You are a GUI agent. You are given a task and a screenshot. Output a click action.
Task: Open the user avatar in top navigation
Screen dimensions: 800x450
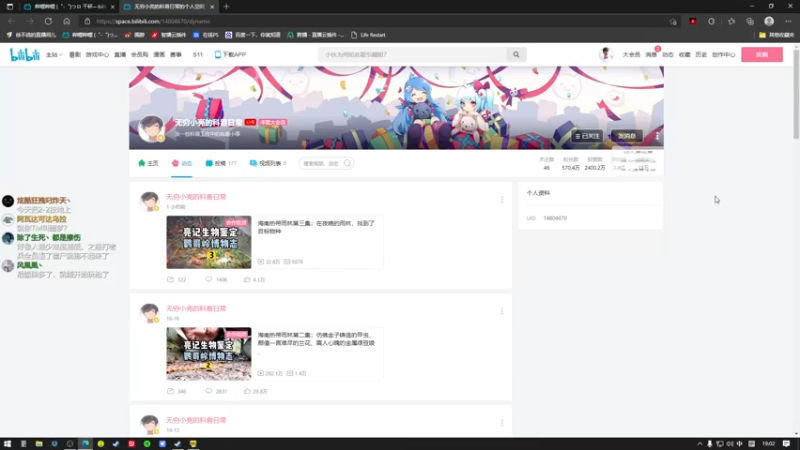coord(606,54)
